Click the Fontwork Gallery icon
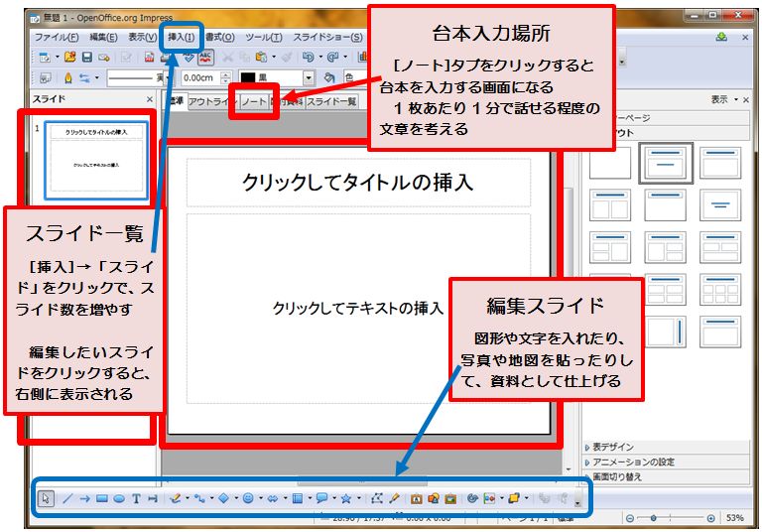Screen dimensions: 762x532 415,499
